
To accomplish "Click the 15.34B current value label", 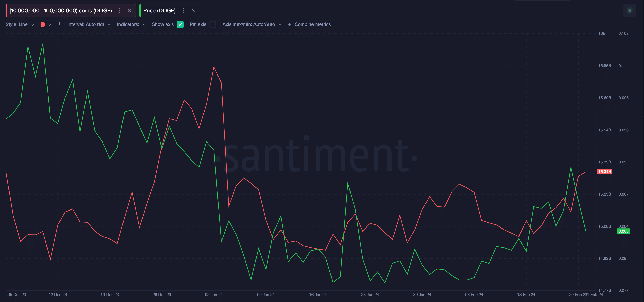I will pyautogui.click(x=605, y=172).
